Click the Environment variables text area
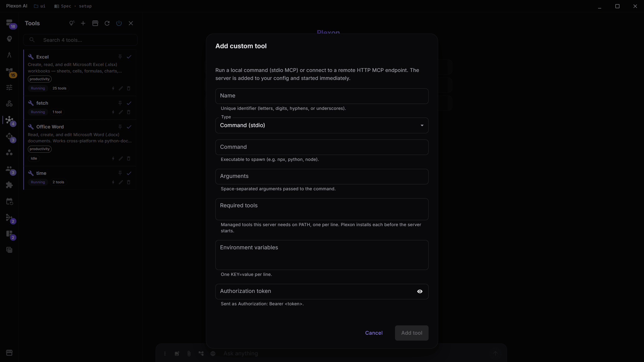 pyautogui.click(x=322, y=255)
